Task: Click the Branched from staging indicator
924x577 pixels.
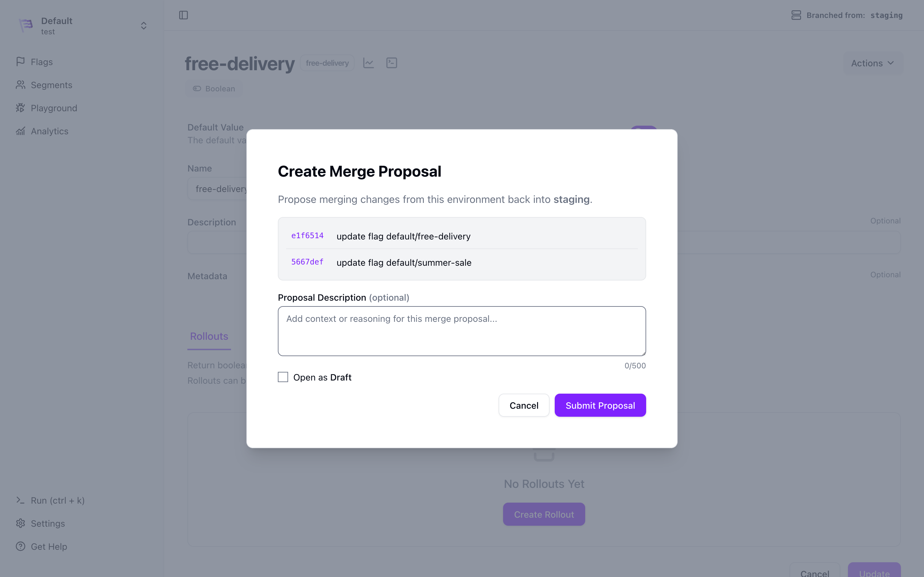Action: (847, 15)
